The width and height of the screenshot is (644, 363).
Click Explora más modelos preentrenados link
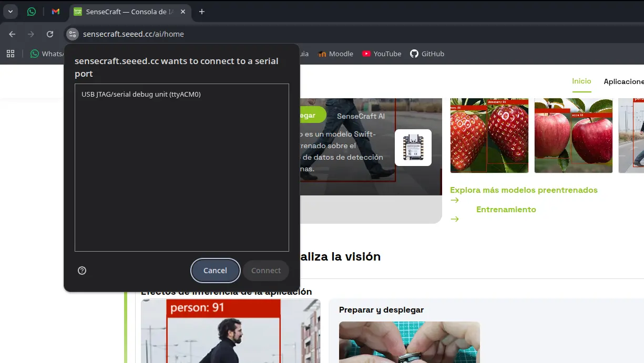(524, 190)
